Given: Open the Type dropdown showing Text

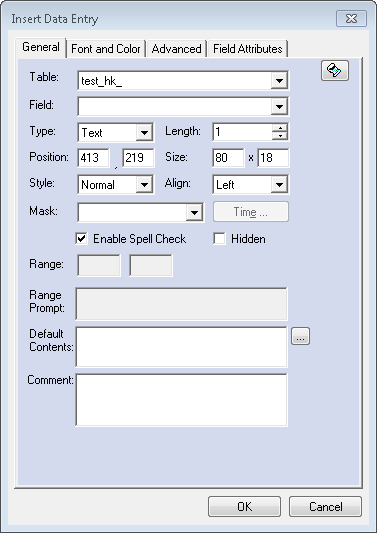Looking at the screenshot, I should coord(144,133).
